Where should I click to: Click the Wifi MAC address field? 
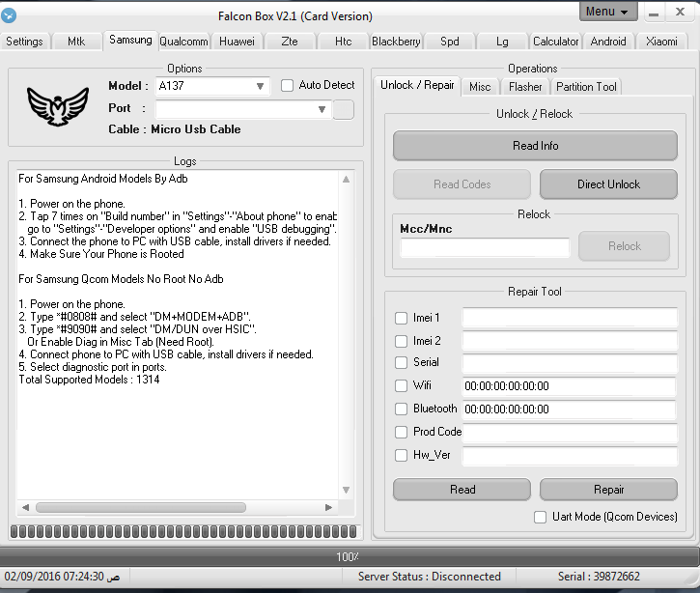[x=570, y=386]
